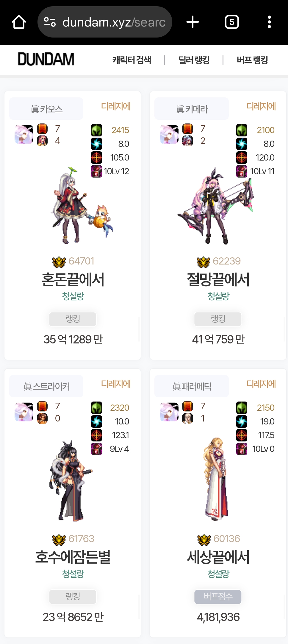Viewport: 288px width, 644px height.
Task: Click the 眞 패러메딕 job label
Action: coord(192,386)
